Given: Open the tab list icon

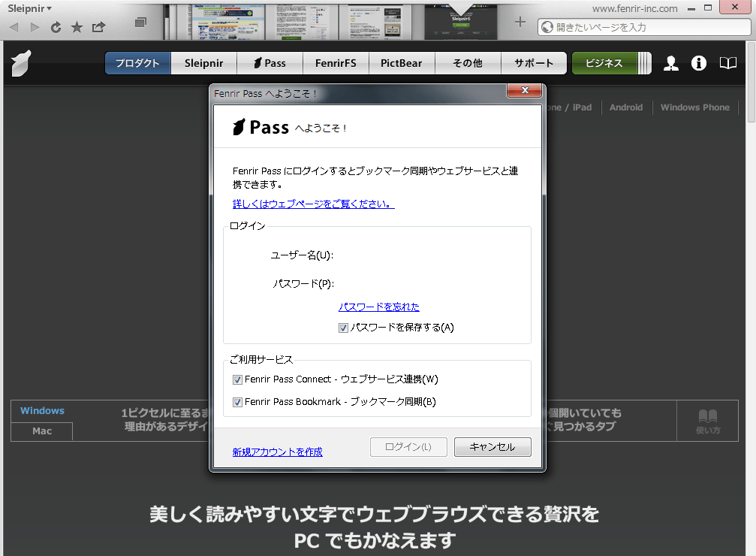Looking at the screenshot, I should (140, 23).
